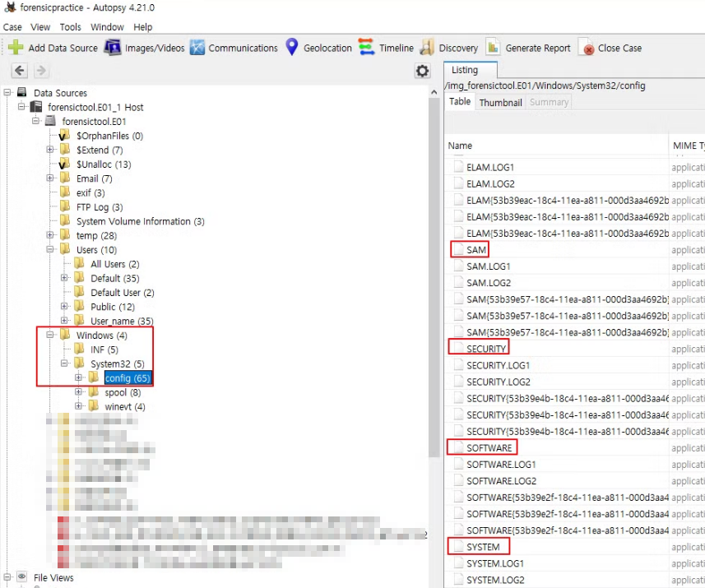The width and height of the screenshot is (705, 588).
Task: Sort by the Name column header
Action: 557,146
